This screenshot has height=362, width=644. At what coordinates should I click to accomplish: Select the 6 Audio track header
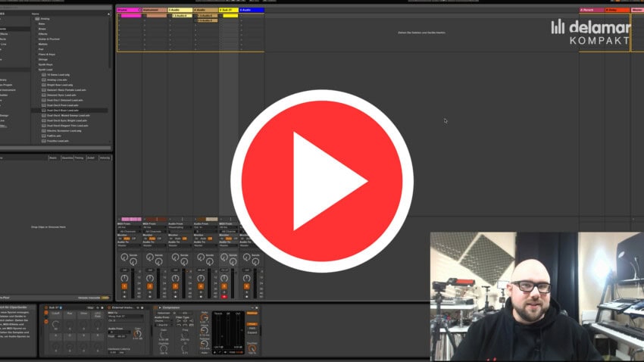click(x=252, y=10)
